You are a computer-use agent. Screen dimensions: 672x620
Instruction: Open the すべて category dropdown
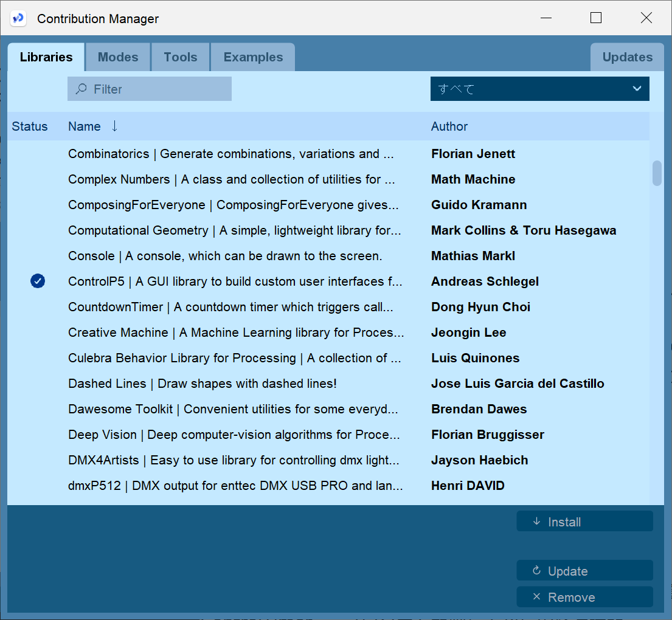point(539,89)
